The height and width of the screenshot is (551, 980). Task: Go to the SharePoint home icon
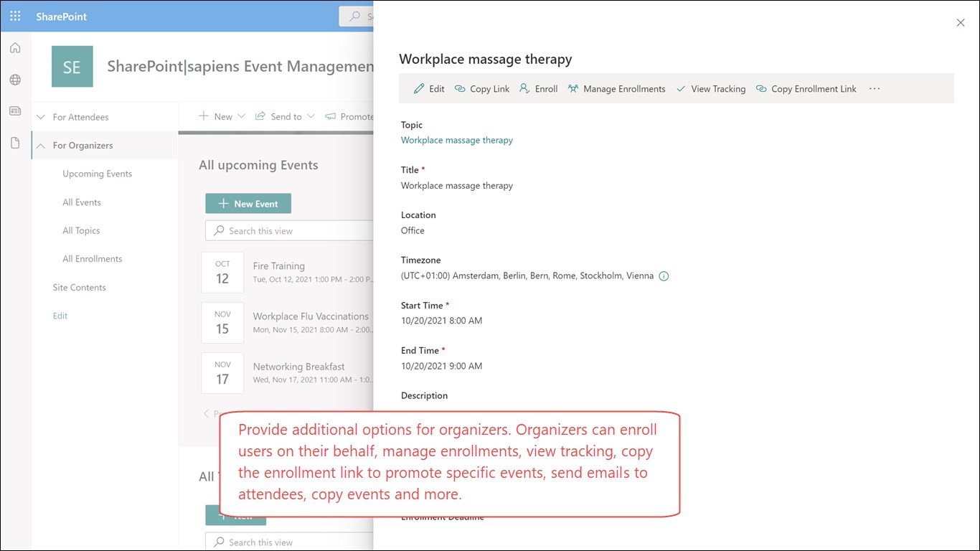coord(15,48)
